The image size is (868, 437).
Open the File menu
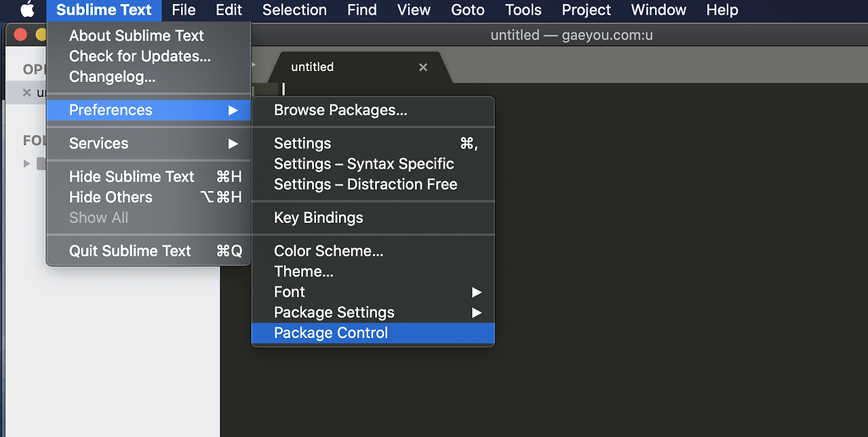[x=184, y=10]
